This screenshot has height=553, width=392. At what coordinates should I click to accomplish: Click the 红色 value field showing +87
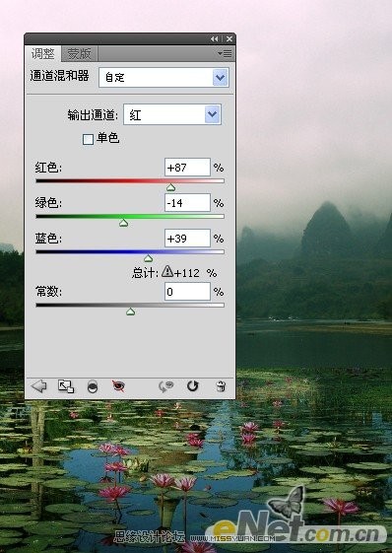pos(187,168)
